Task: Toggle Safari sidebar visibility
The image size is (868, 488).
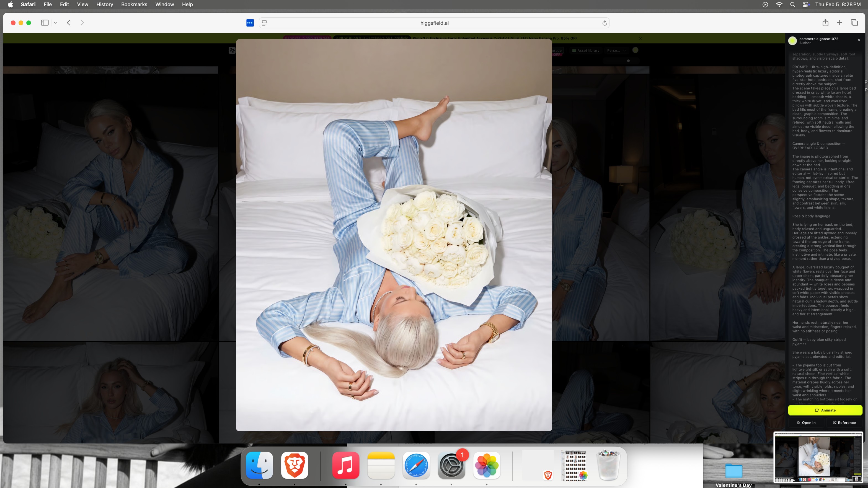Action: [45, 23]
